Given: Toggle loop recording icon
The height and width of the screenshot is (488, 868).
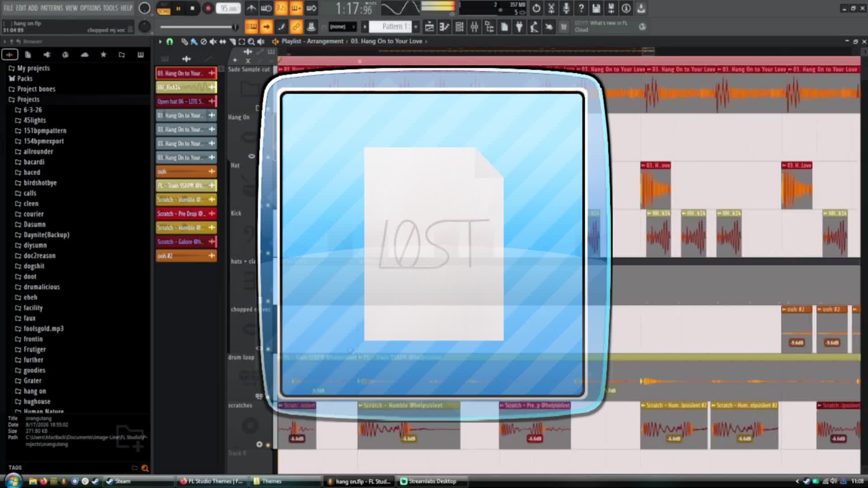Looking at the screenshot, I should pyautogui.click(x=311, y=8).
